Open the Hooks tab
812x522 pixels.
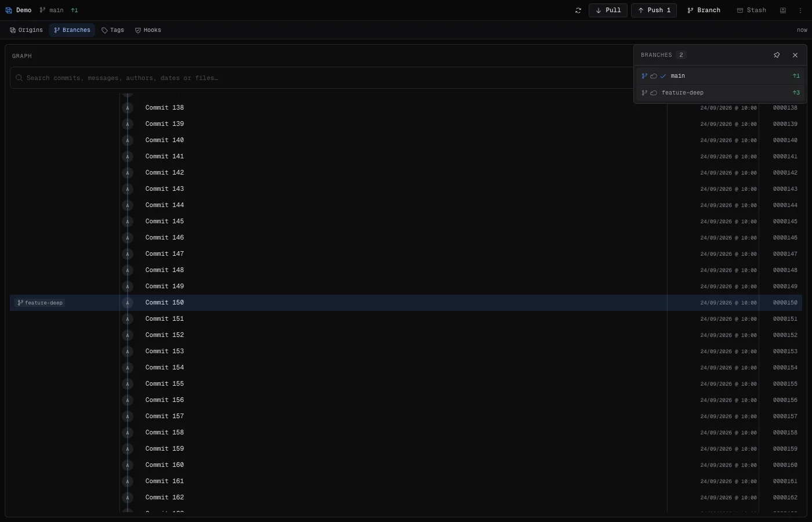[148, 30]
